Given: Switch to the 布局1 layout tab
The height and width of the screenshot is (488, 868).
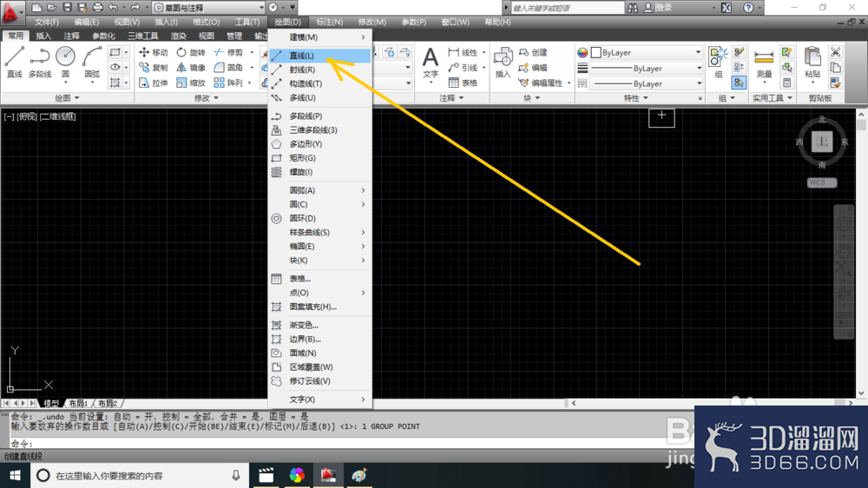Looking at the screenshot, I should [x=78, y=403].
